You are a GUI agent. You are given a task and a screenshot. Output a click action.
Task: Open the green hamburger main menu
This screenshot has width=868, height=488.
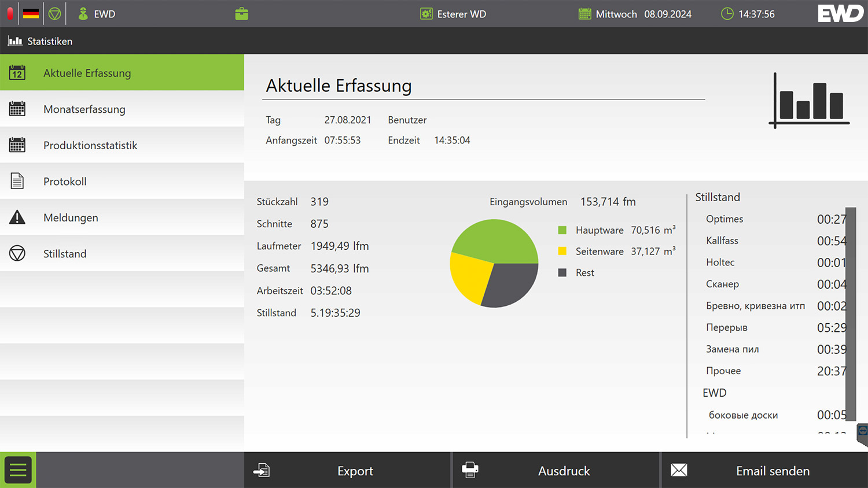pos(18,470)
